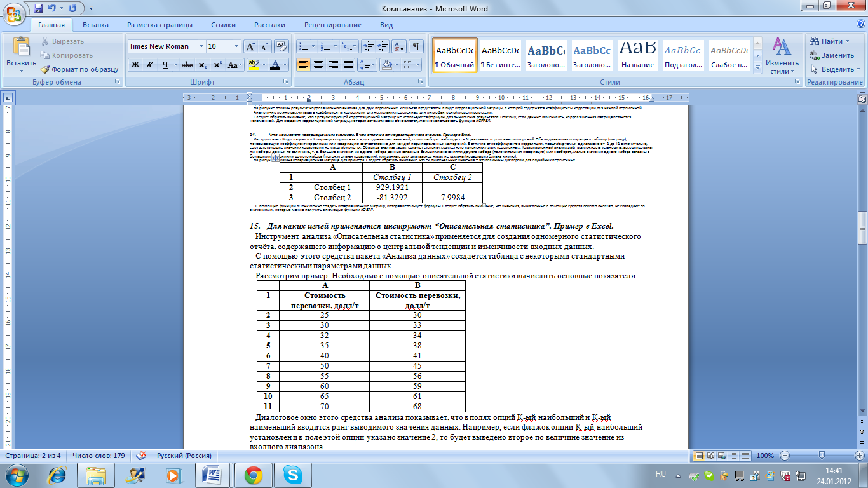The image size is (868, 488).
Task: Undo the last action
Action: point(51,8)
